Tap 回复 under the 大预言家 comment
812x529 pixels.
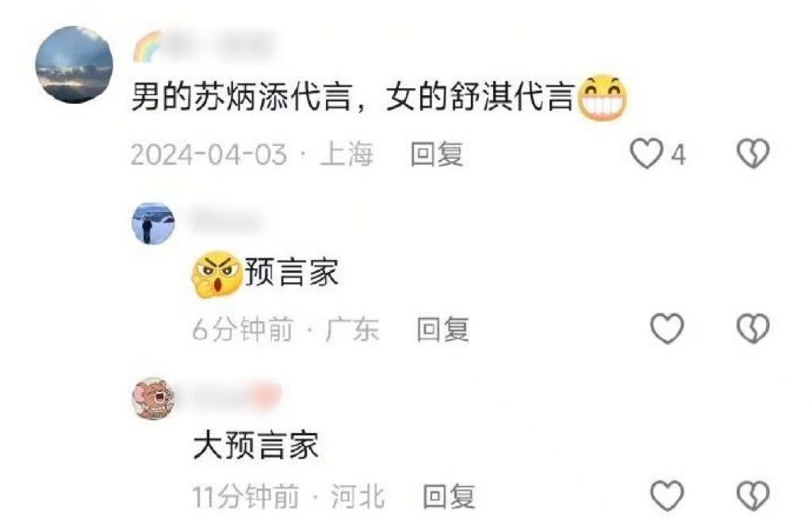(x=449, y=496)
